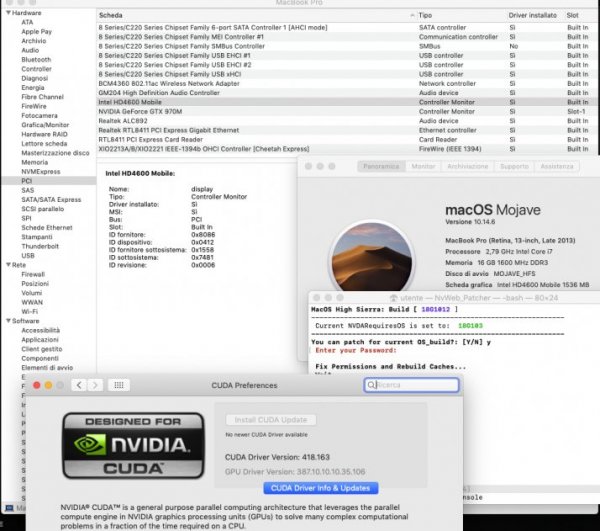Viewport: 600px width, 531px height.
Task: Select GM204 High Definition Audio Controller row
Action: (346, 93)
